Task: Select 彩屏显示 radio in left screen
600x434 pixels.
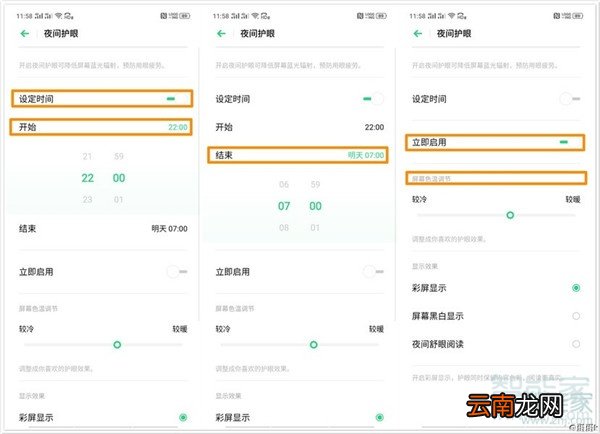Action: pos(183,417)
